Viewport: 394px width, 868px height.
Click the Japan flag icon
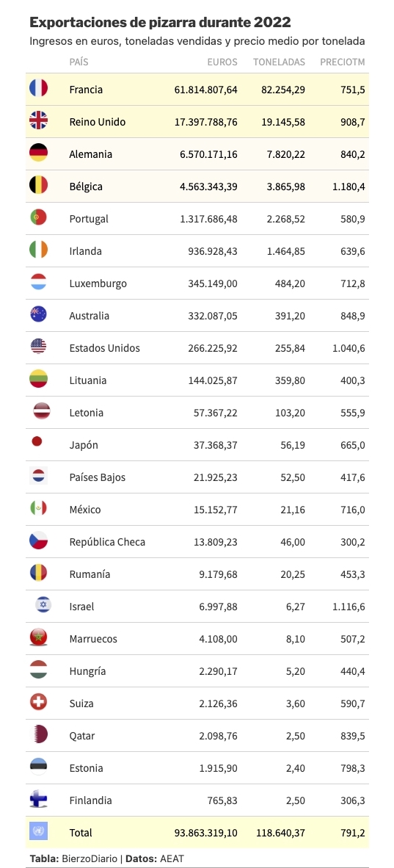(37, 442)
